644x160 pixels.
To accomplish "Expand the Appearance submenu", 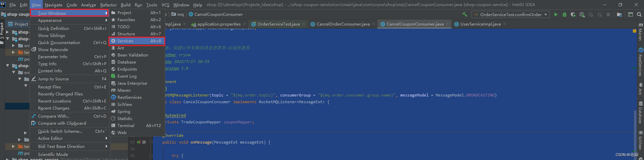I will tap(69, 21).
